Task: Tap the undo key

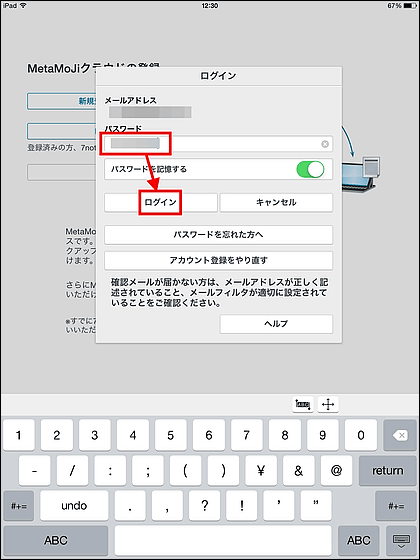Action: (x=74, y=506)
